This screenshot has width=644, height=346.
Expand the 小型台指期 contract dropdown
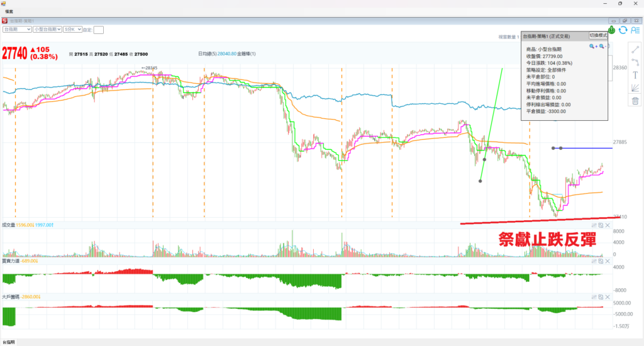(x=47, y=29)
